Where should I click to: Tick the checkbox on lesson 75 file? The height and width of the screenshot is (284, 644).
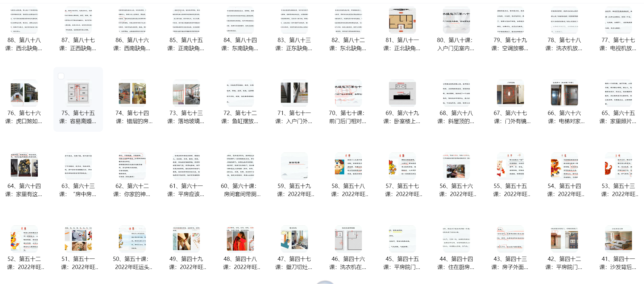pos(61,76)
